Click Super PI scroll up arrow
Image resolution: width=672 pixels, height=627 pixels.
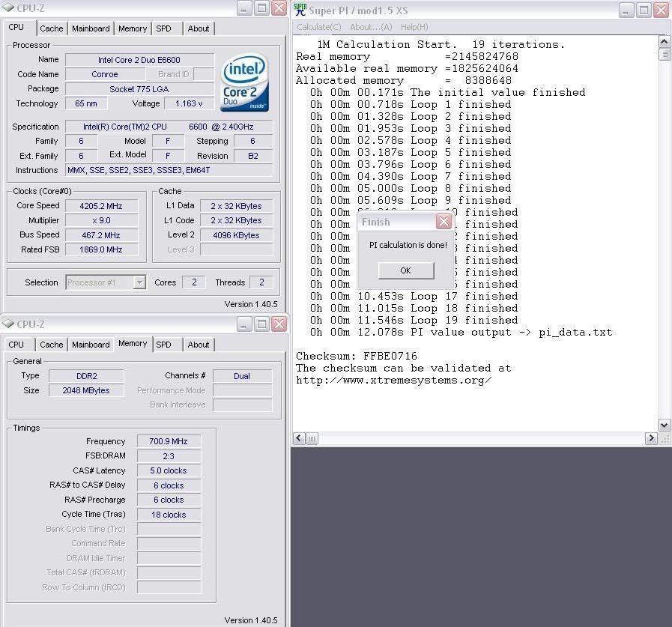point(664,41)
